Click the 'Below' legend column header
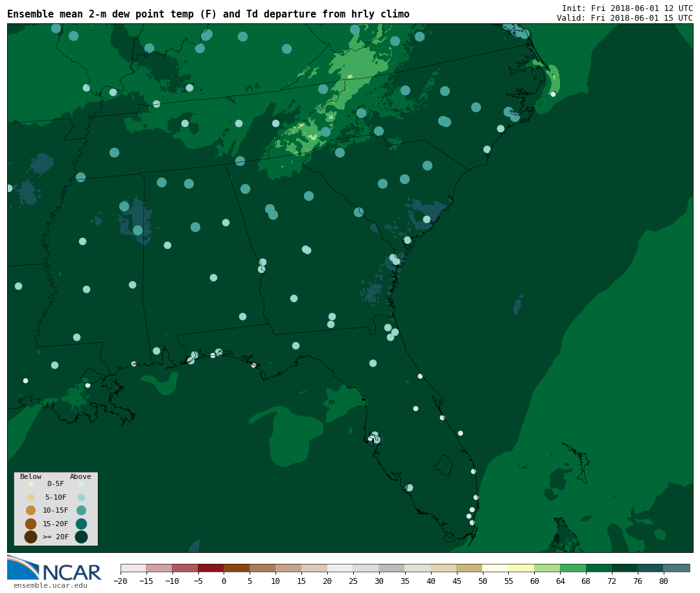 click(30, 477)
